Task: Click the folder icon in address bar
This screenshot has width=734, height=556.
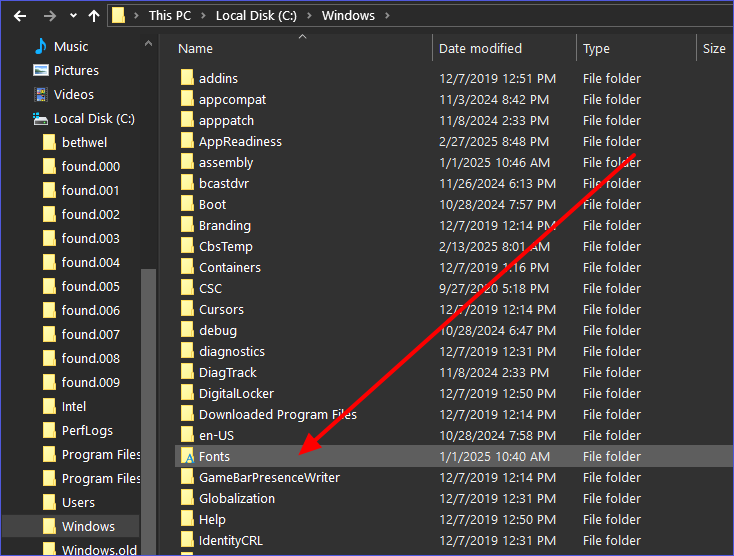Action: pyautogui.click(x=118, y=15)
